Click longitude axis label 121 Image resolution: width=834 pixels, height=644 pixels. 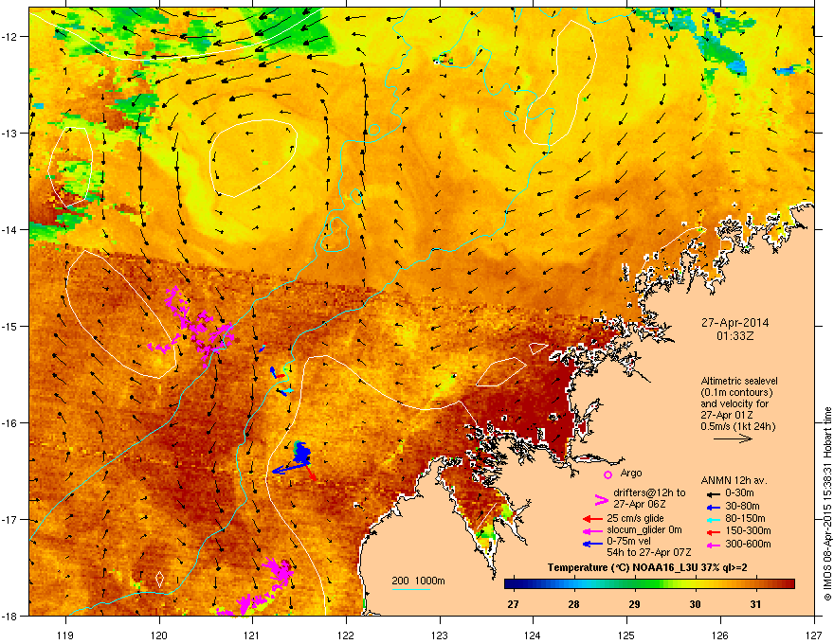click(x=252, y=635)
